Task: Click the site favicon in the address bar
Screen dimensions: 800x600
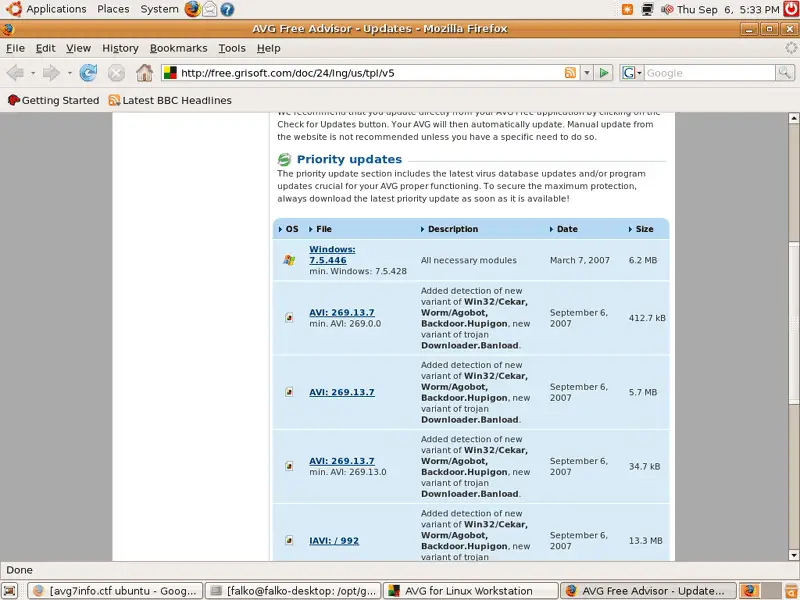Action: click(x=170, y=73)
